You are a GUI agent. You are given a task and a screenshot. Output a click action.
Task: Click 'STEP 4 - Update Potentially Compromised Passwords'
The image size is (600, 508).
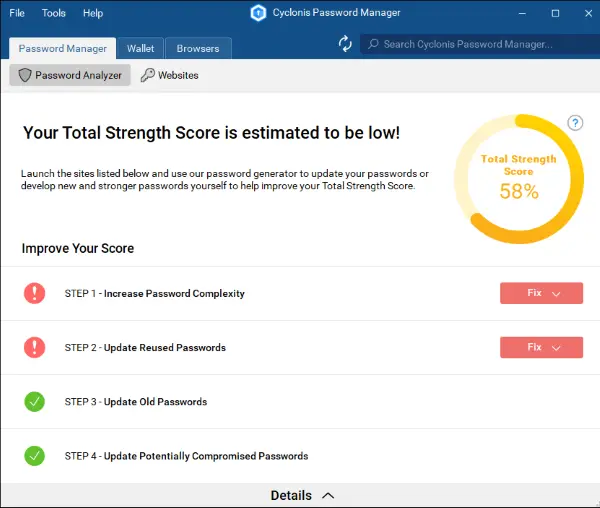click(x=186, y=456)
